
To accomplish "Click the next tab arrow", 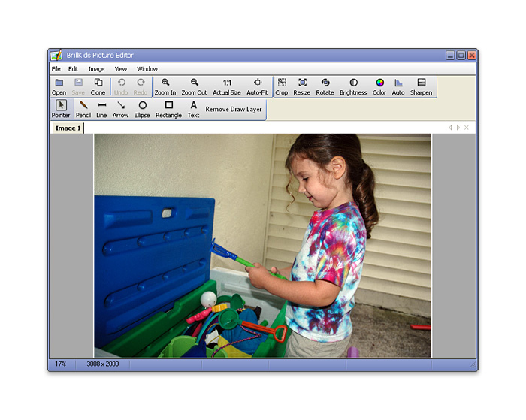I will (x=458, y=128).
